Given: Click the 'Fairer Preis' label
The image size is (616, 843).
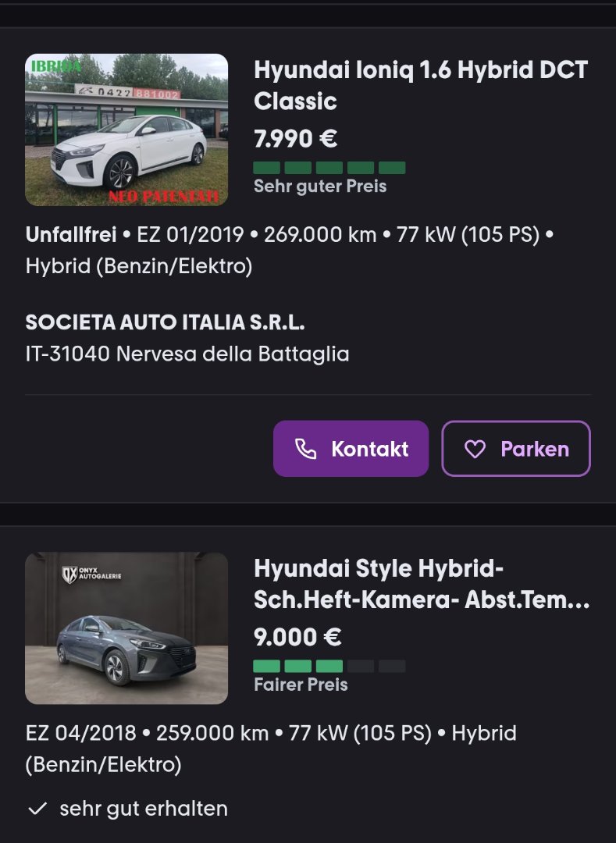Looking at the screenshot, I should point(301,685).
